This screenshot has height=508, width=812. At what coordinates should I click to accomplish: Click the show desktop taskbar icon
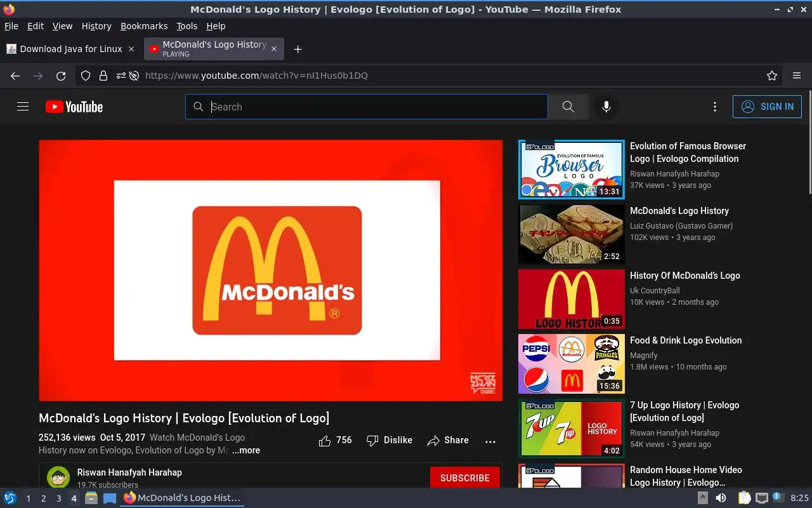point(110,498)
